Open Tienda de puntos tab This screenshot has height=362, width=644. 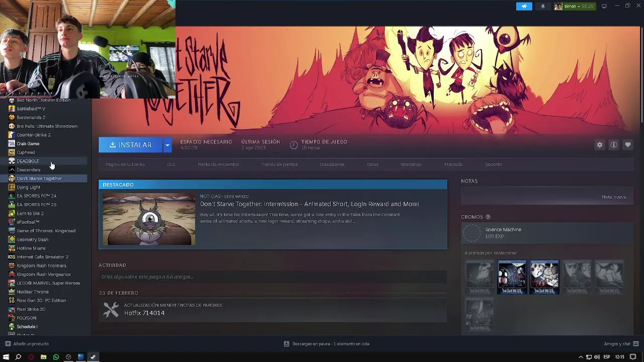pyautogui.click(x=279, y=164)
